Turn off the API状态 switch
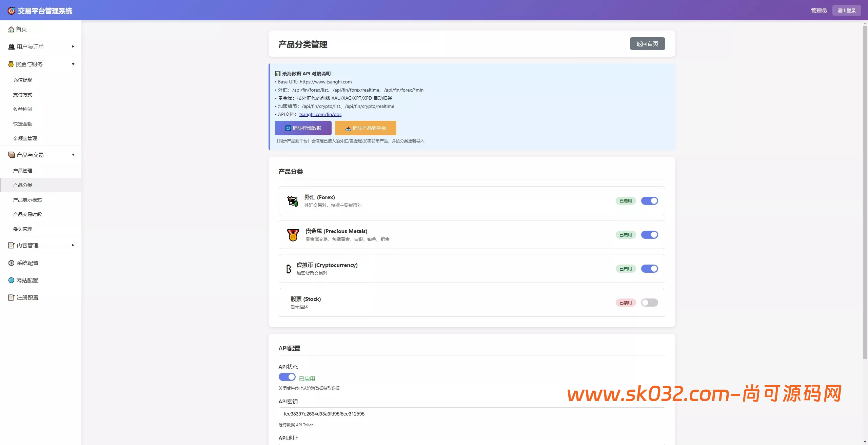 [x=287, y=377]
